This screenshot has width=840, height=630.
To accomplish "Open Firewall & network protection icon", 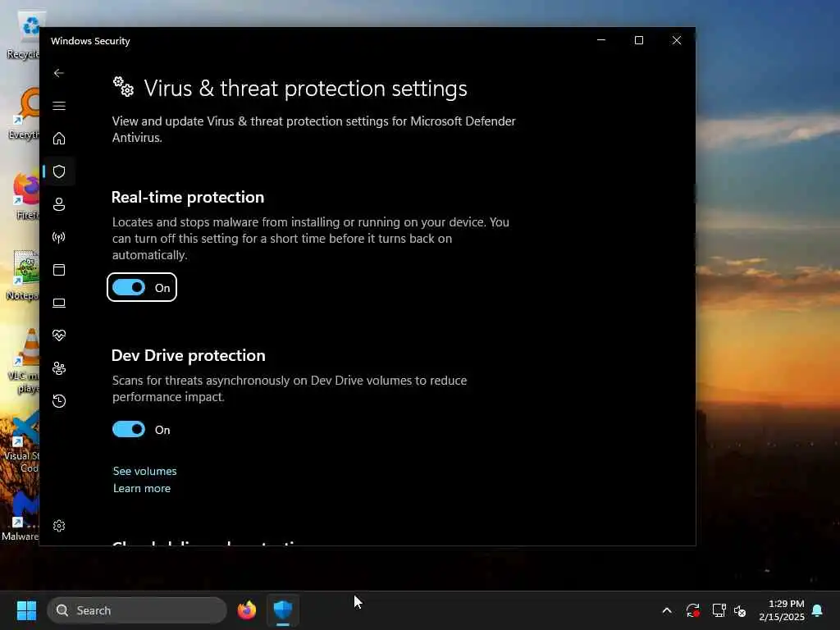I will (x=59, y=237).
